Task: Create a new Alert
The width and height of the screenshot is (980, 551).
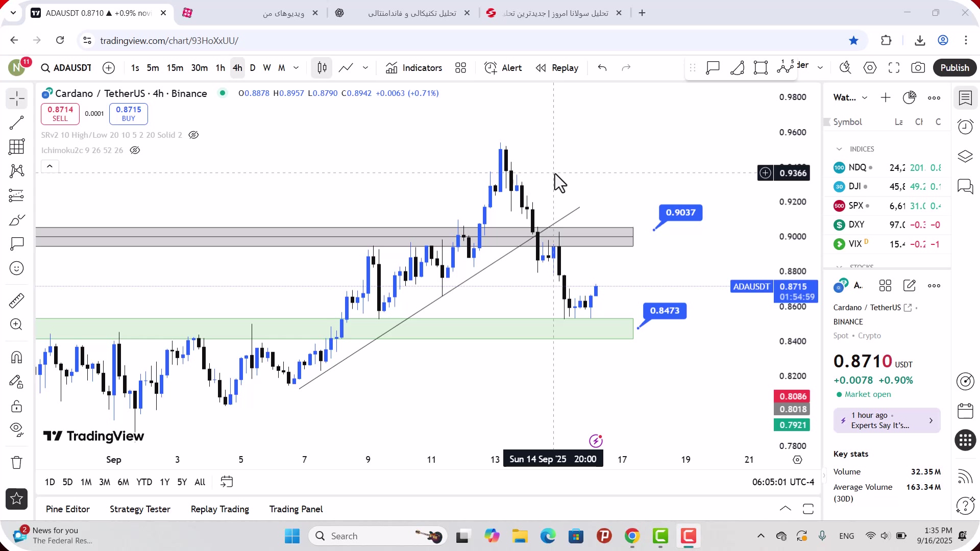Action: (503, 68)
